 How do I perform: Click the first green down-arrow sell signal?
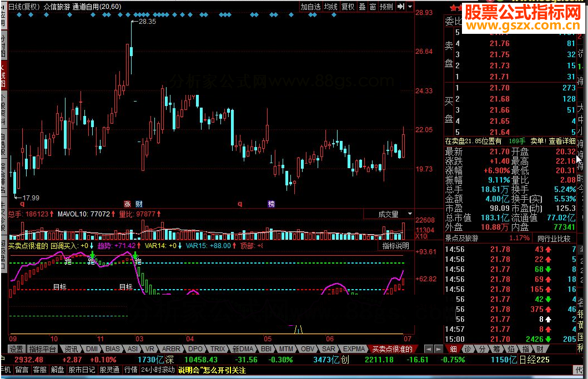[92, 255]
